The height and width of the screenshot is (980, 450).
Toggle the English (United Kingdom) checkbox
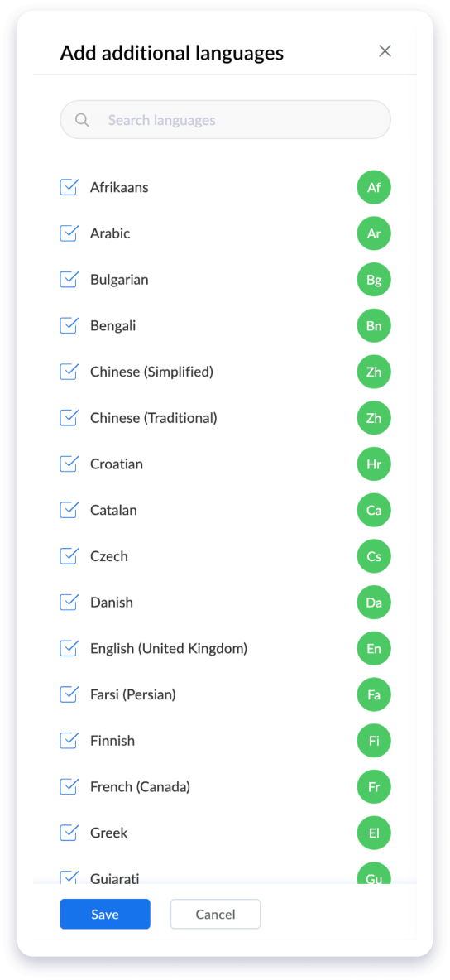(x=69, y=649)
